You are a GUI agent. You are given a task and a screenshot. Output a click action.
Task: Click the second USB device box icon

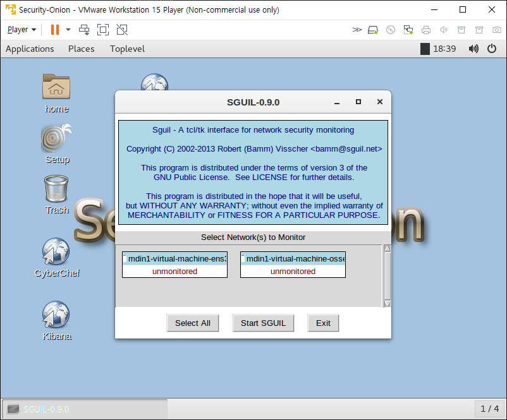pos(479,30)
